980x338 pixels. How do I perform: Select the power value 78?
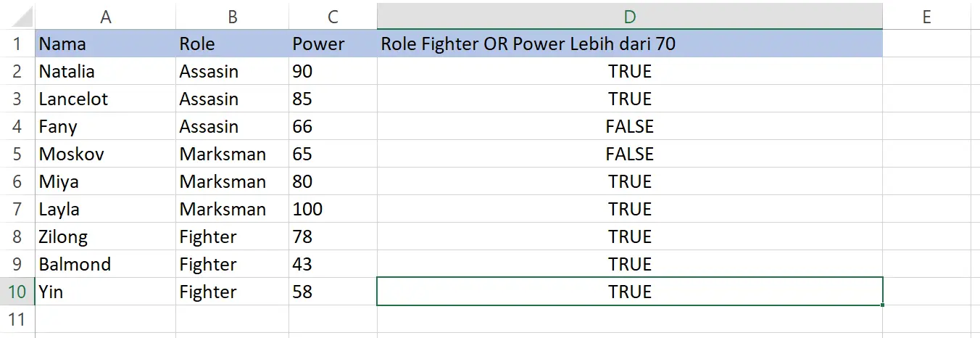pos(333,236)
